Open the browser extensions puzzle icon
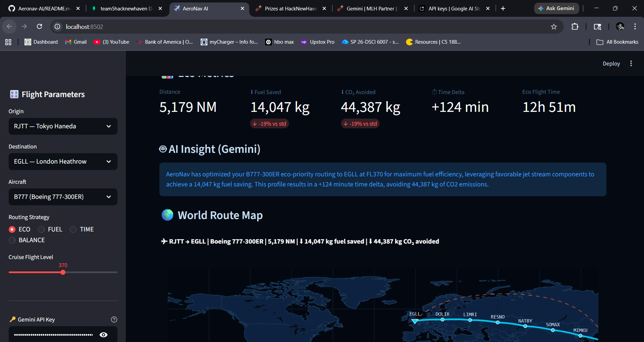This screenshot has width=644, height=342. pyautogui.click(x=575, y=27)
